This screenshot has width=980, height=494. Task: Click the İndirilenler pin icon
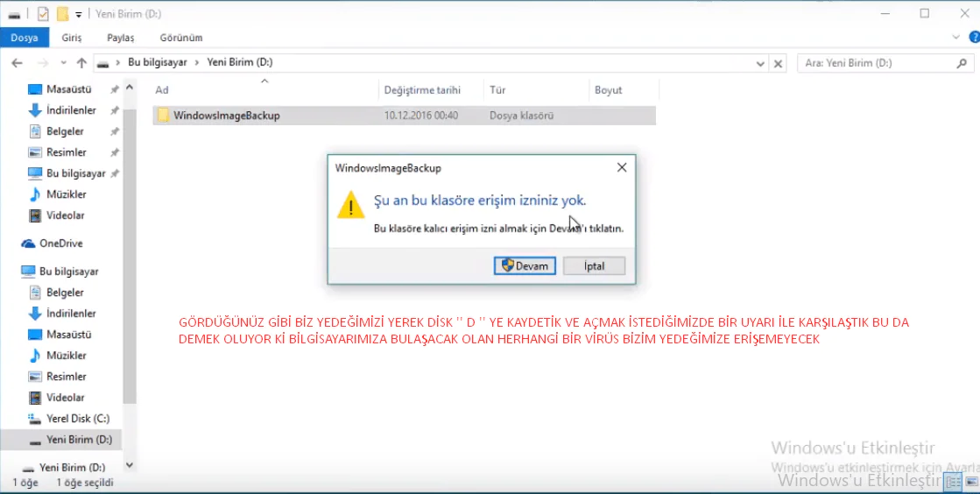click(115, 110)
